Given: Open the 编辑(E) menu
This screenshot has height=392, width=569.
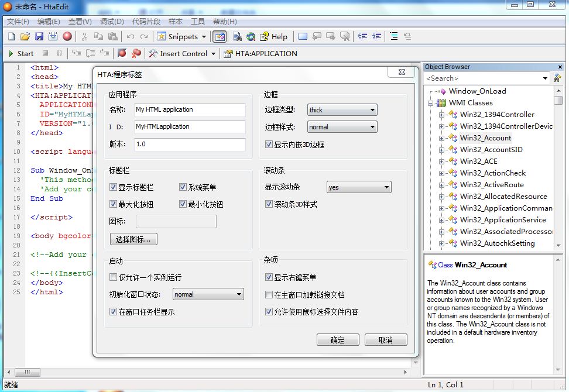Looking at the screenshot, I should coord(49,22).
